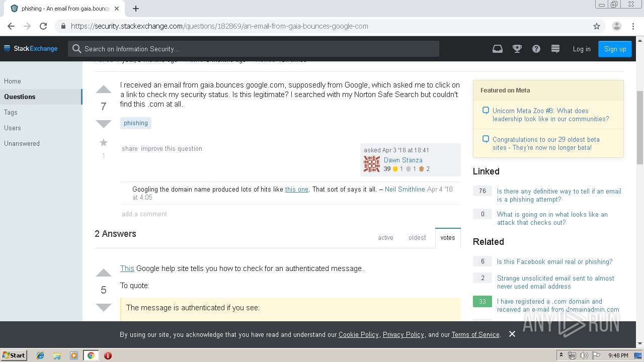Click the address bar URL

(x=219, y=26)
